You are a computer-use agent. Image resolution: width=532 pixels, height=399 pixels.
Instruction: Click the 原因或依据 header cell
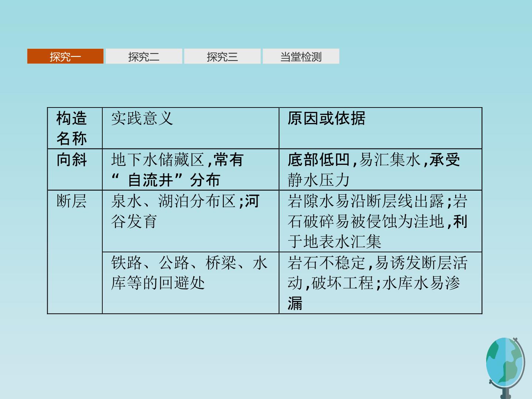coord(381,128)
